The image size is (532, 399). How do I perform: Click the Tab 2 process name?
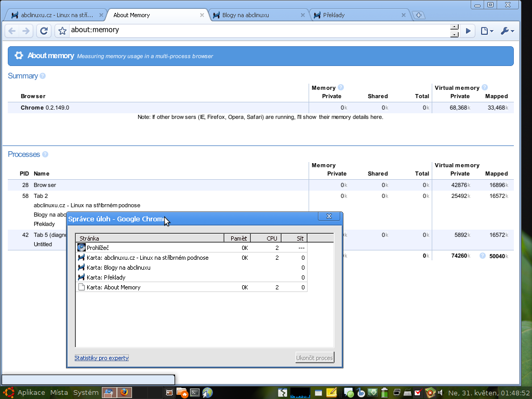pos(41,196)
